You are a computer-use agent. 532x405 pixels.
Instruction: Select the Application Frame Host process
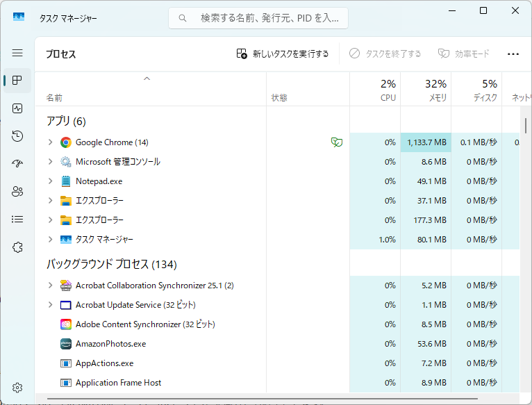118,383
